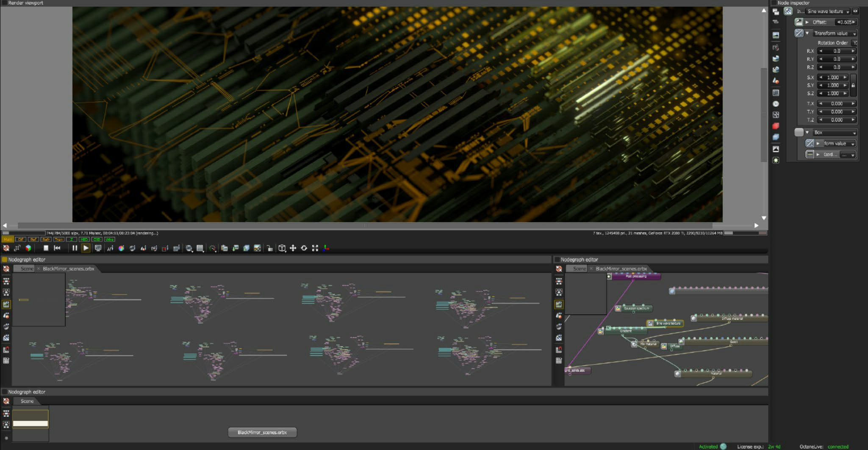The height and width of the screenshot is (450, 868).
Task: Switch to Scene tab in left nodegraph editor
Action: pyautogui.click(x=27, y=269)
